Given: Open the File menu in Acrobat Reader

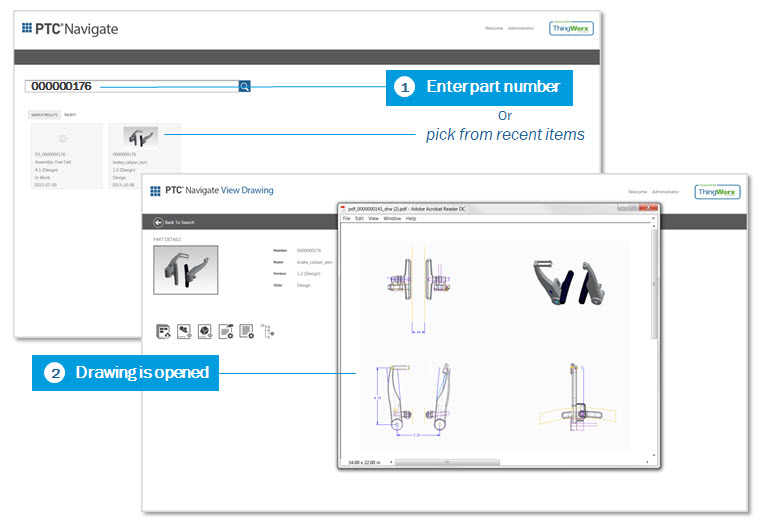Looking at the screenshot, I should pos(346,219).
